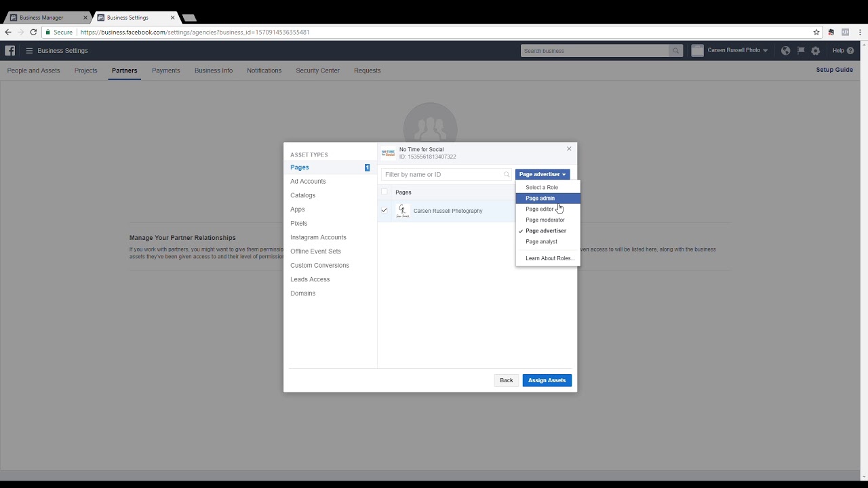
Task: Toggle the select-all Pages checkbox
Action: pyautogui.click(x=384, y=192)
